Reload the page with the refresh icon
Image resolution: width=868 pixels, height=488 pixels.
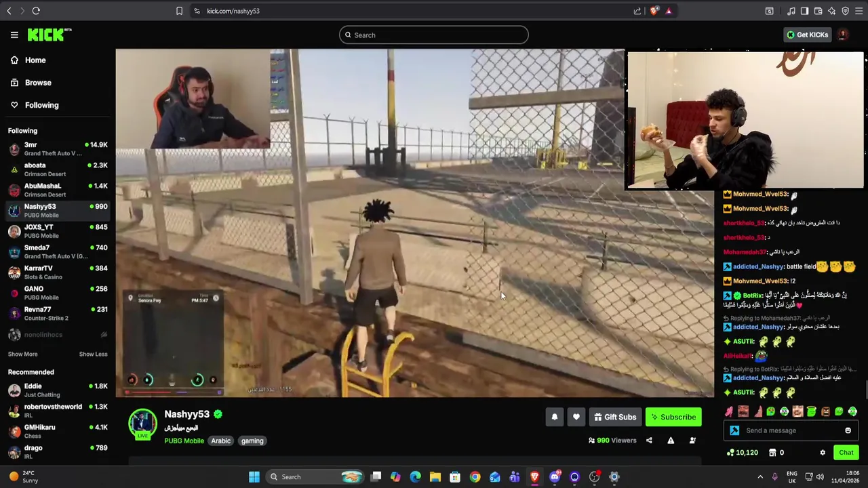36,11
